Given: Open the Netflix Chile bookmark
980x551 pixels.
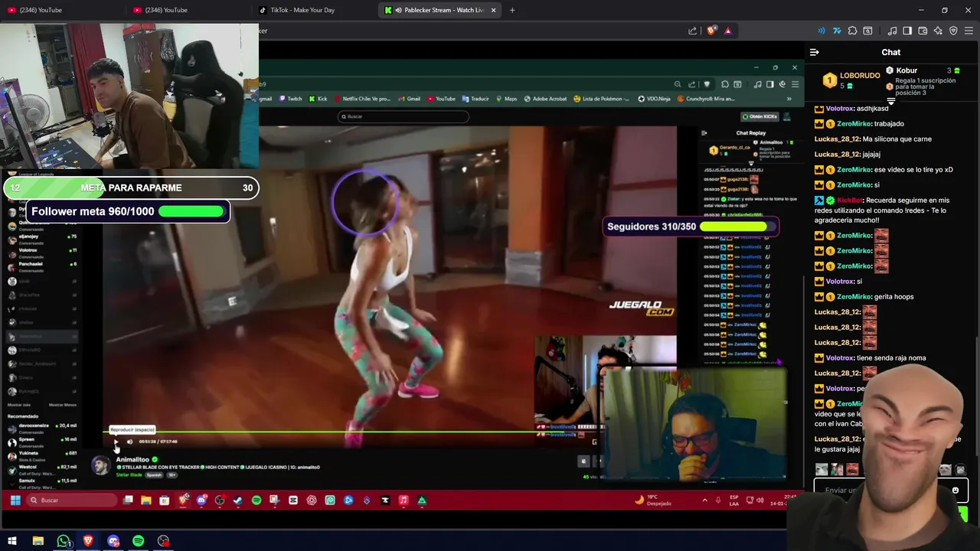Looking at the screenshot, I should (x=361, y=99).
